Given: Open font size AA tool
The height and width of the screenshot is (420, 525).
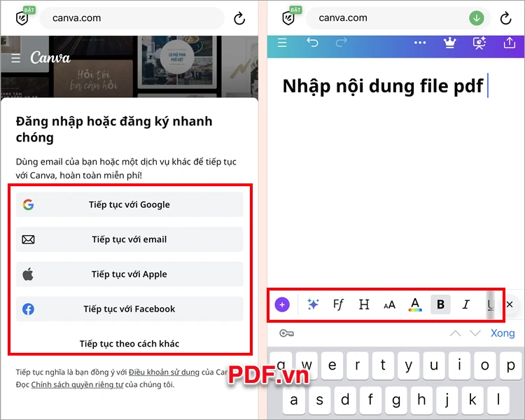Looking at the screenshot, I should (x=389, y=305).
